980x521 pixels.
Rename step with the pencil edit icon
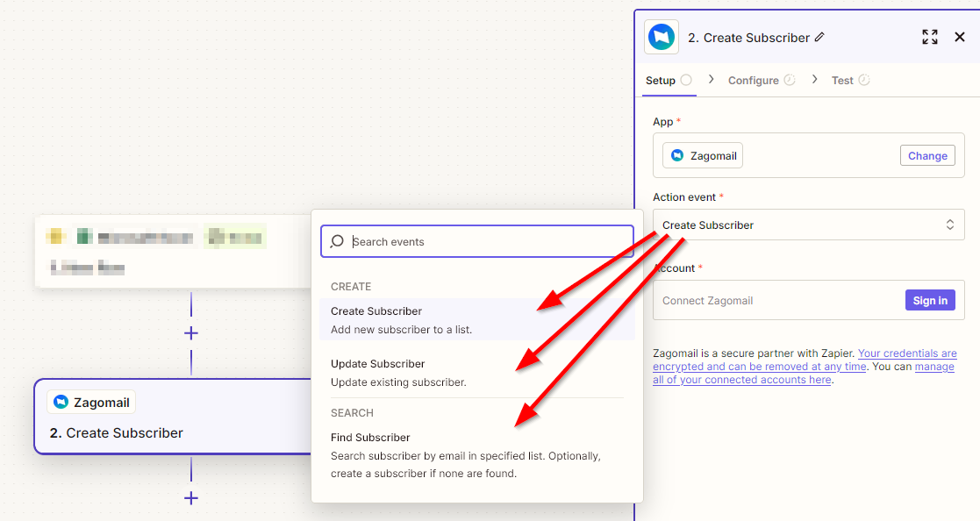tap(819, 38)
